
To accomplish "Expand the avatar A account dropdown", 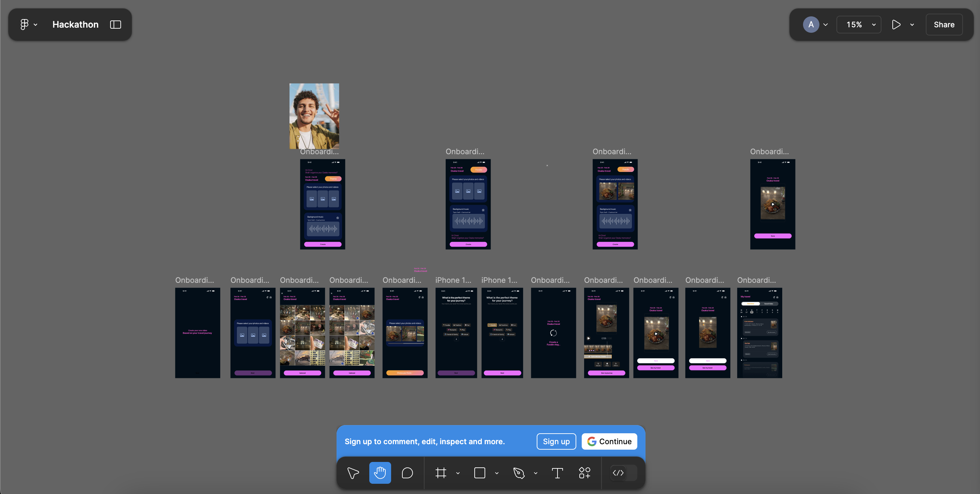I will (x=825, y=25).
